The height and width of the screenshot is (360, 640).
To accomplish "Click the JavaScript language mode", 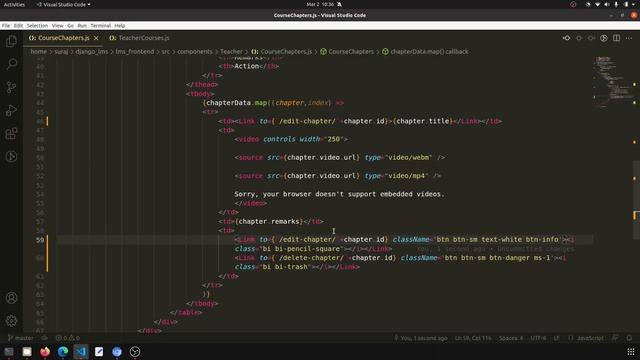I will 586,338.
